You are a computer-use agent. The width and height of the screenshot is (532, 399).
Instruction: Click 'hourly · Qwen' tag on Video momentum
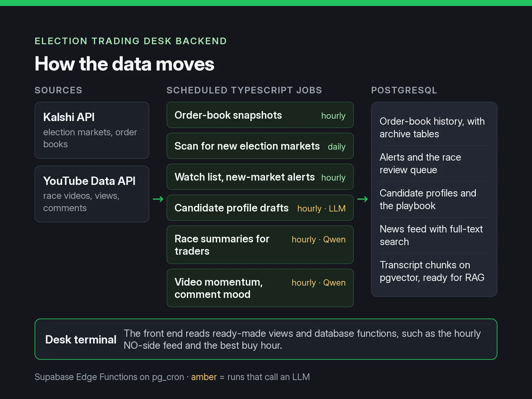[x=319, y=283]
